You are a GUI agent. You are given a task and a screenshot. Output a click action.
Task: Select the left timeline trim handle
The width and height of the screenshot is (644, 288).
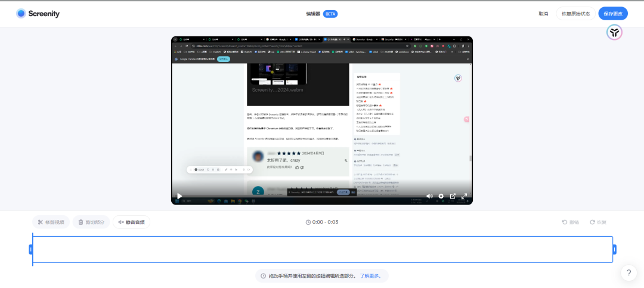tap(31, 249)
